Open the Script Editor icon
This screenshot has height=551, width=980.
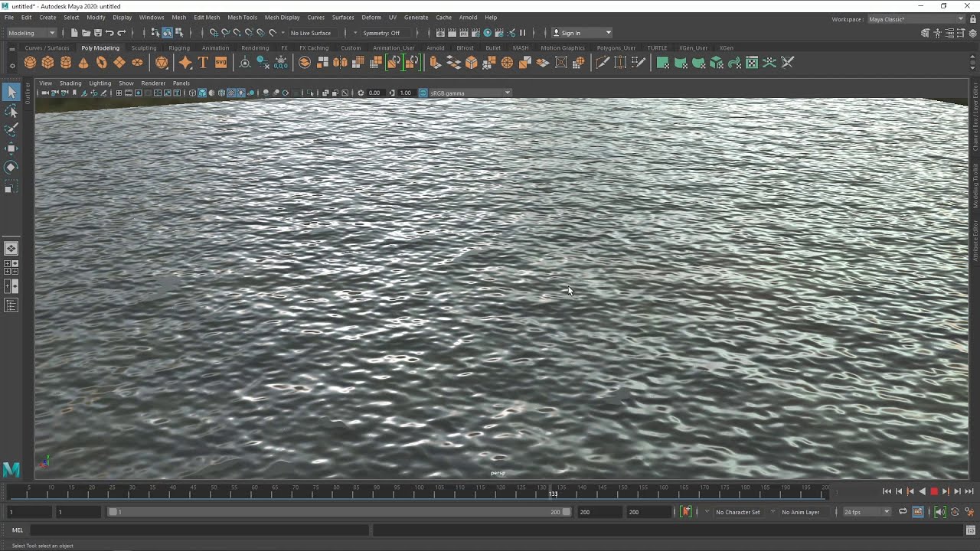coord(970,530)
